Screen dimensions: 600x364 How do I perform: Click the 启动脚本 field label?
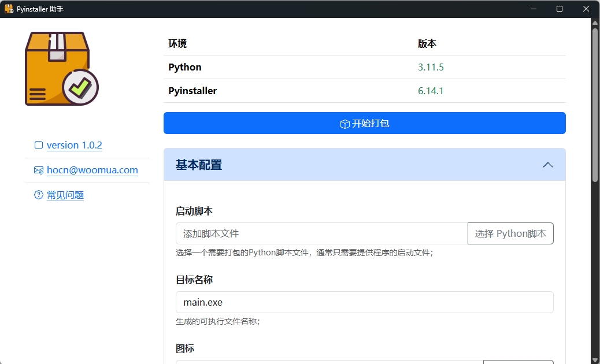coord(194,211)
